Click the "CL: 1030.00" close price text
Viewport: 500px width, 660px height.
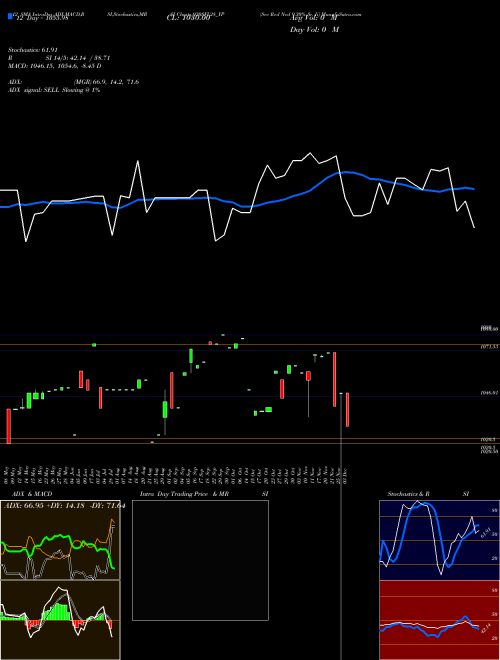click(188, 18)
